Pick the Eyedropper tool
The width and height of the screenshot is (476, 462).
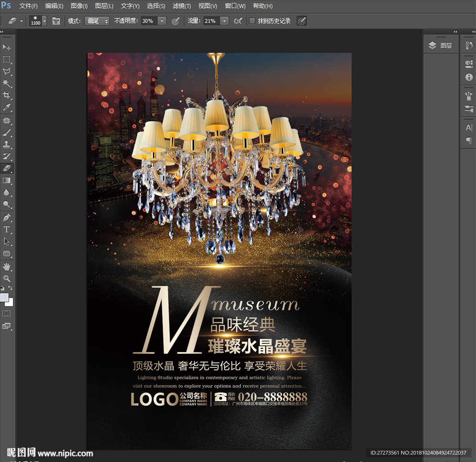(7, 108)
